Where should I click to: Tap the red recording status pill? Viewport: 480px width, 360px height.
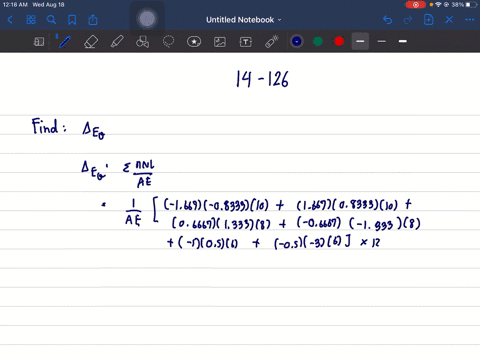415,5
